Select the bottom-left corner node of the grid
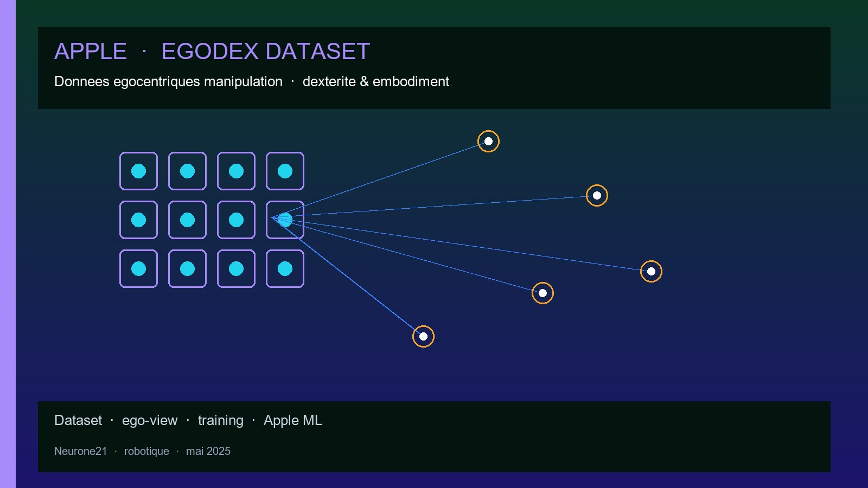The height and width of the screenshot is (488, 868). tap(138, 268)
